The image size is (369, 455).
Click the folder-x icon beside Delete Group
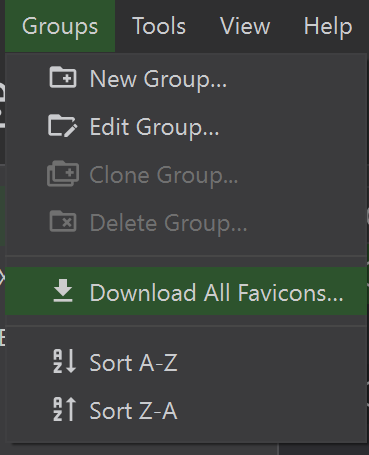point(63,221)
